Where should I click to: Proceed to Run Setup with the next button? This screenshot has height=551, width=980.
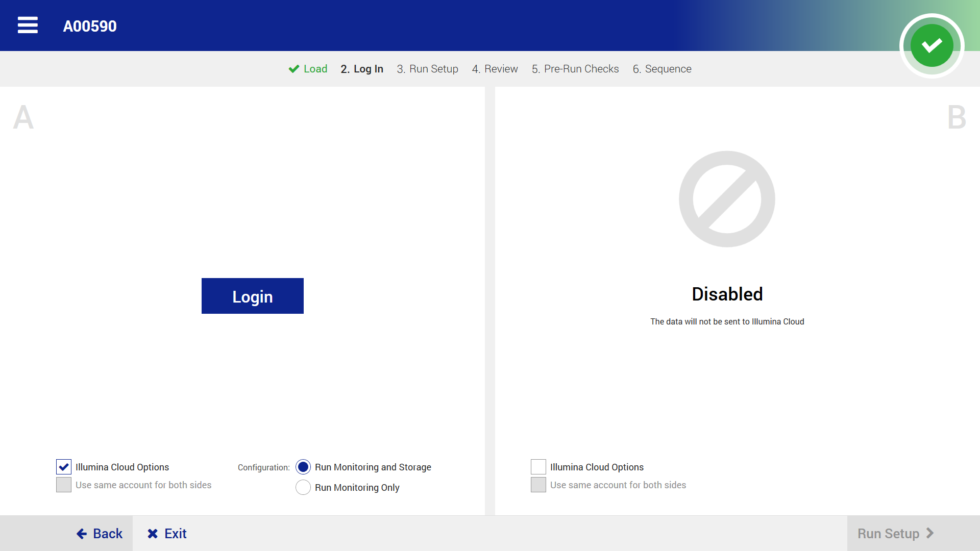click(x=914, y=534)
